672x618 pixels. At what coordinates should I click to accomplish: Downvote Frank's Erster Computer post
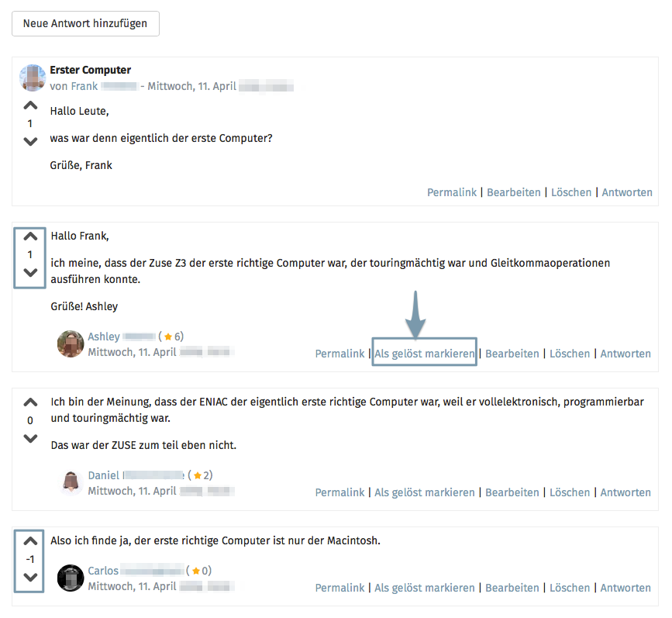point(30,141)
